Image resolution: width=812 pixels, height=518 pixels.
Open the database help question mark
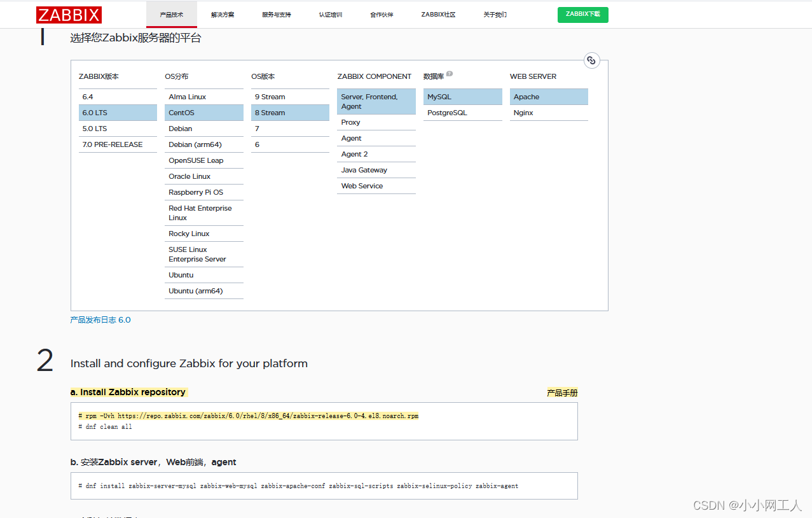450,74
